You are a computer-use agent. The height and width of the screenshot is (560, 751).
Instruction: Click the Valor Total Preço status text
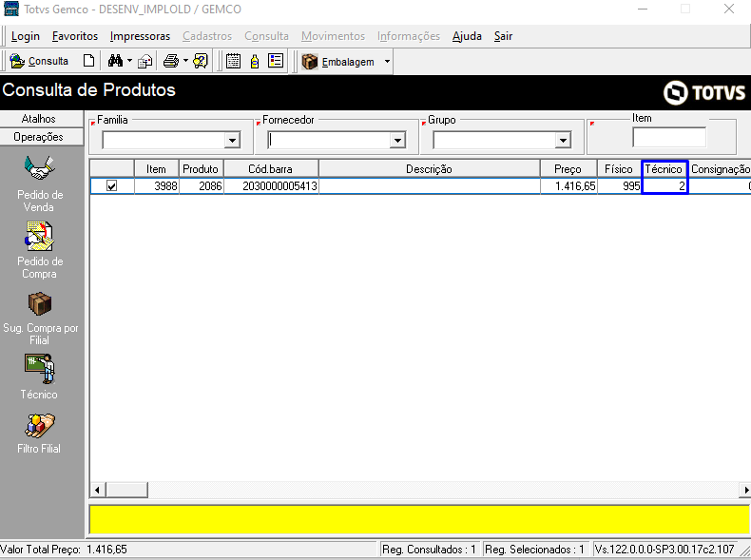[x=64, y=550]
